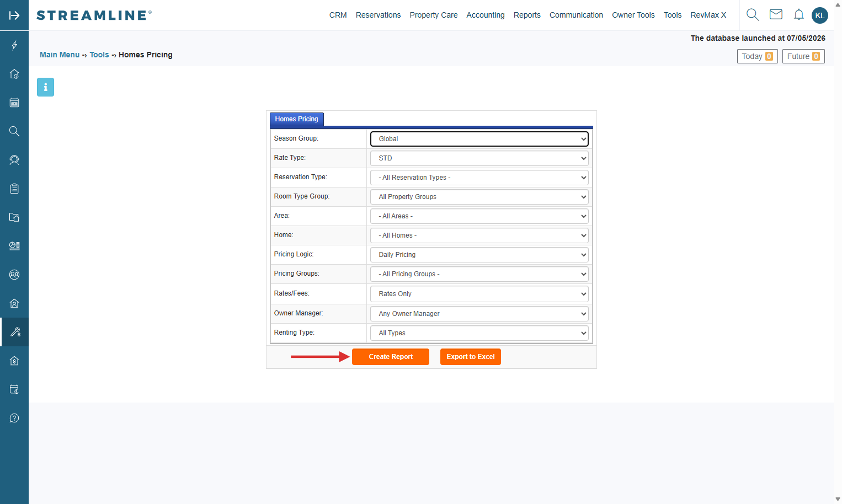Click the page scrollbar up arrow
The width and height of the screenshot is (842, 504).
click(x=838, y=4)
